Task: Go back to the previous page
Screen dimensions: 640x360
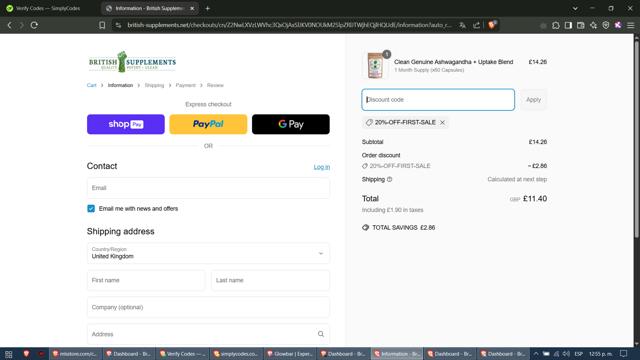Action: click(9, 25)
